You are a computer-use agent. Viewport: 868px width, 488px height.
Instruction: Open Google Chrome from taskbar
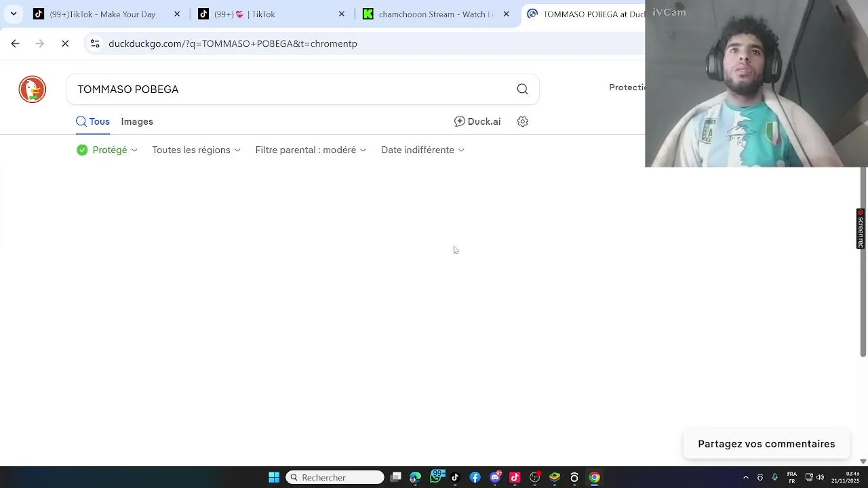(594, 477)
